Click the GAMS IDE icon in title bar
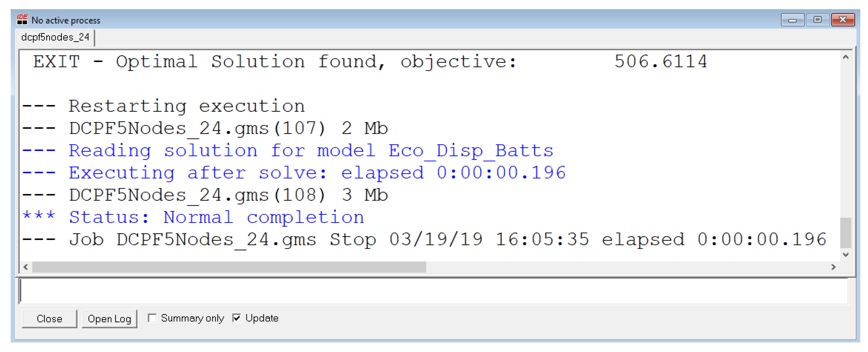The image size is (868, 352). coord(22,20)
